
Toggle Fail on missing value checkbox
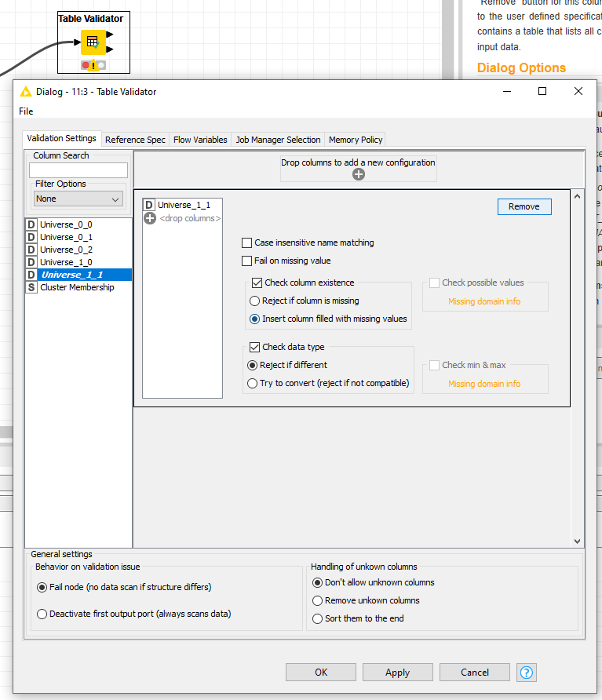pos(247,261)
